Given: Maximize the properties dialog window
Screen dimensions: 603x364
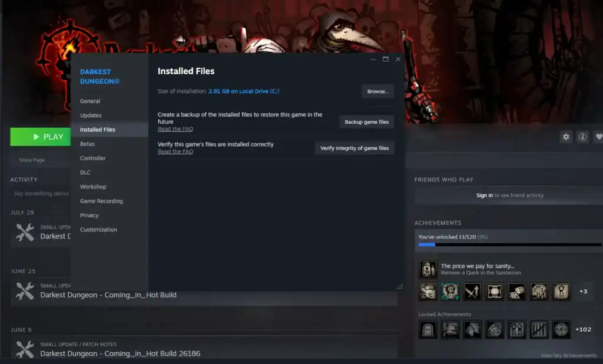Looking at the screenshot, I should (386, 59).
